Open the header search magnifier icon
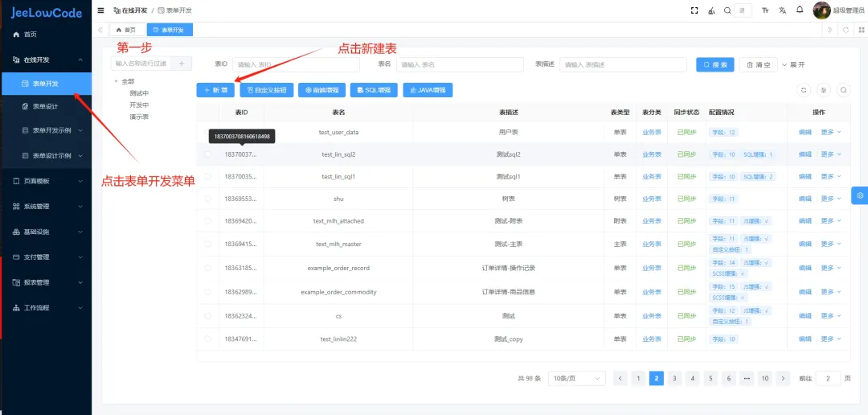868x415 pixels. tap(727, 10)
